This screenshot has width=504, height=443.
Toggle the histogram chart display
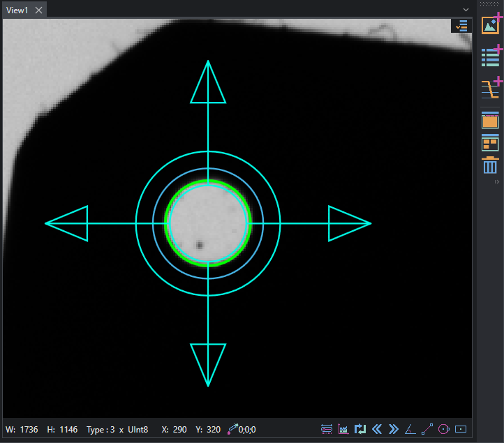(343, 429)
